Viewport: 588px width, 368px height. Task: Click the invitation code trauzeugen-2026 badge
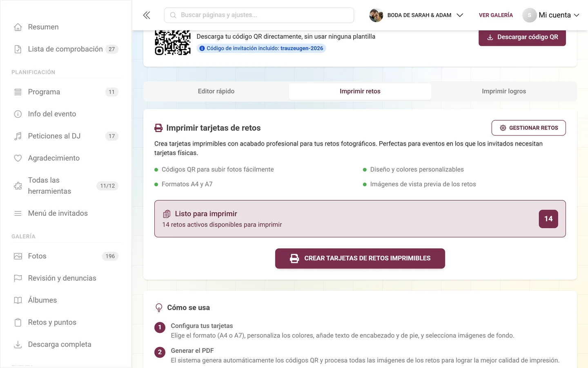[x=261, y=48]
